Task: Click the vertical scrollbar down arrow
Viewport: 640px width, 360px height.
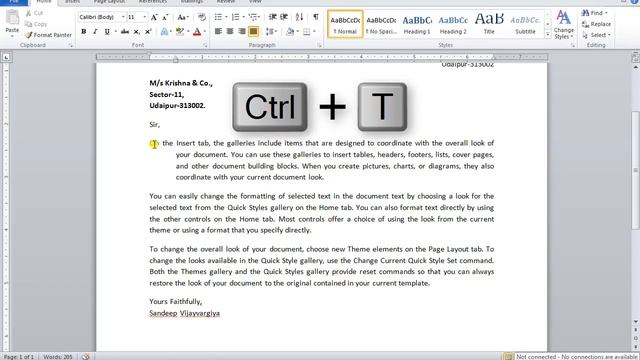Action: point(636,322)
